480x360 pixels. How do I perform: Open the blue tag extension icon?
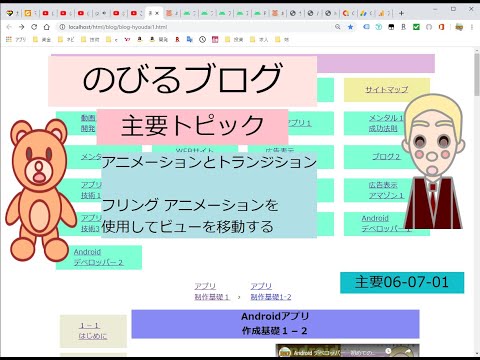click(366, 27)
